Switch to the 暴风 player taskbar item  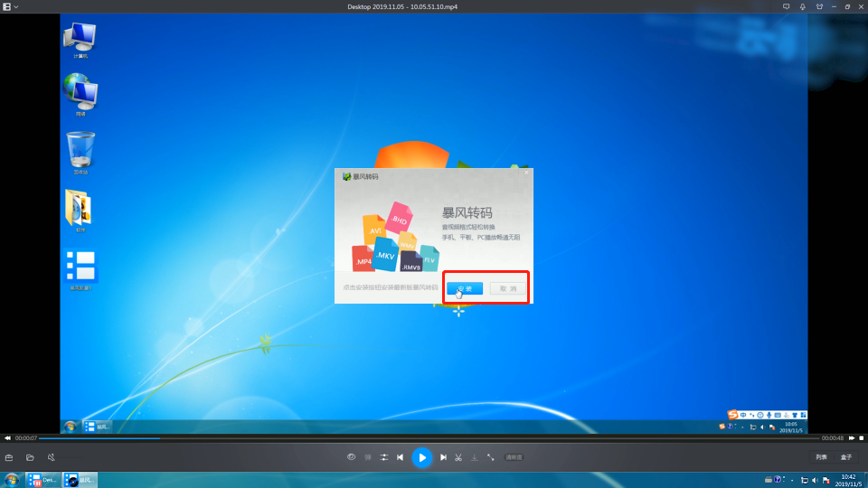click(x=80, y=480)
